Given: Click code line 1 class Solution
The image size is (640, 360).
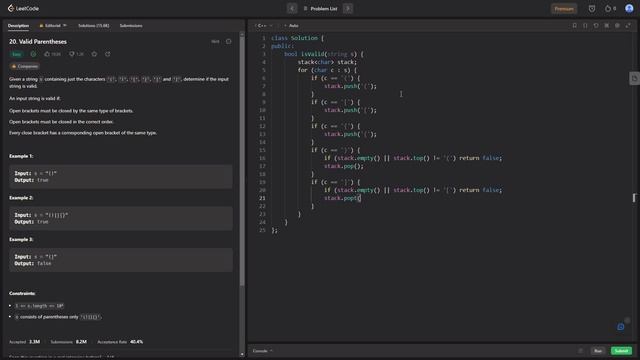Looking at the screenshot, I should (x=298, y=38).
